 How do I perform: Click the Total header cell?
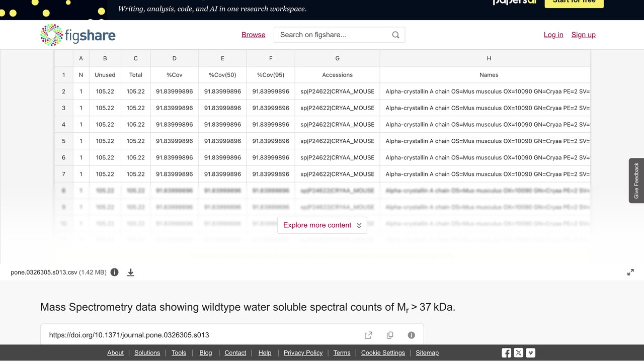tap(136, 75)
